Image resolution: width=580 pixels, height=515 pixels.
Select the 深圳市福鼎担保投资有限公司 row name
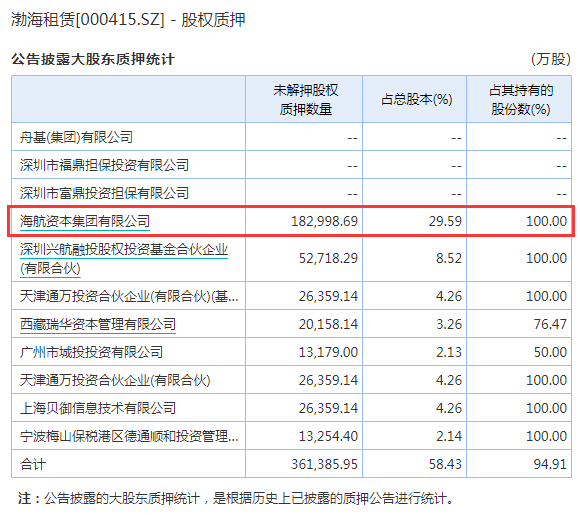(104, 165)
